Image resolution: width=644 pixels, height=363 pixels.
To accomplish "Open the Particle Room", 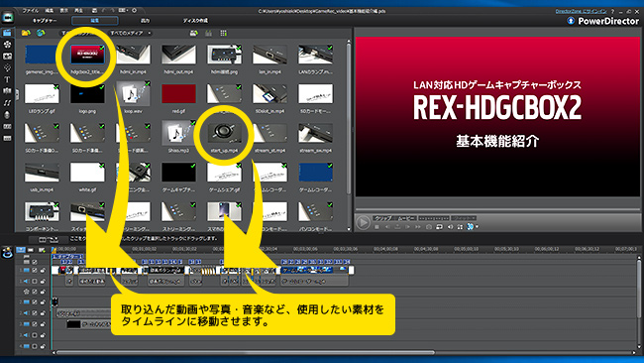I will (7, 67).
